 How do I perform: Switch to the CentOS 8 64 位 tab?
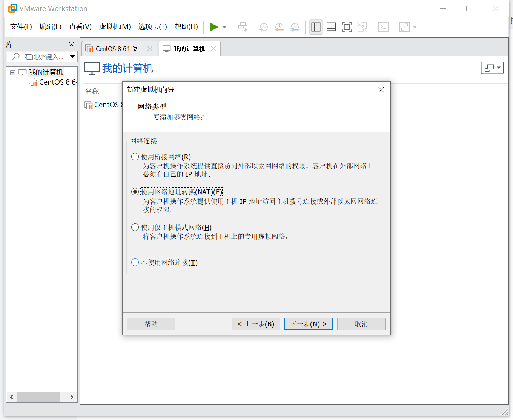click(119, 49)
